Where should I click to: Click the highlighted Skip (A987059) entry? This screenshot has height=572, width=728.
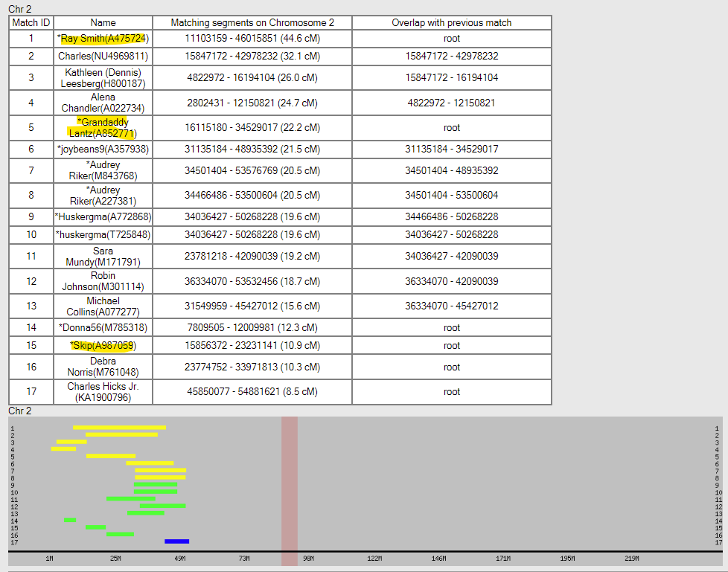[103, 345]
